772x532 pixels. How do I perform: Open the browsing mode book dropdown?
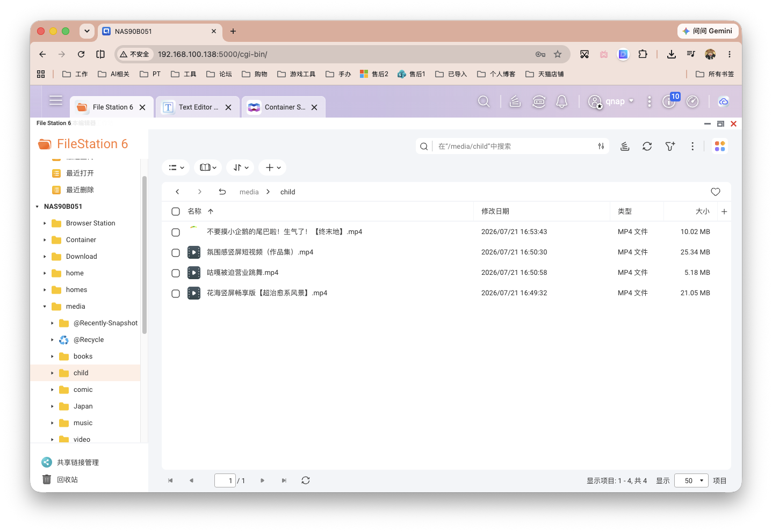208,167
